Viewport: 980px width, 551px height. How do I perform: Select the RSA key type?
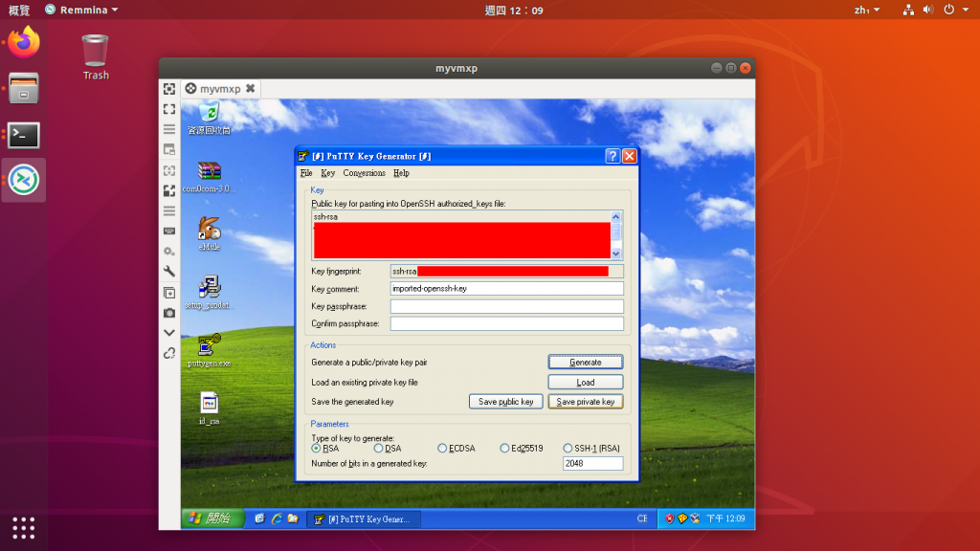click(325, 449)
